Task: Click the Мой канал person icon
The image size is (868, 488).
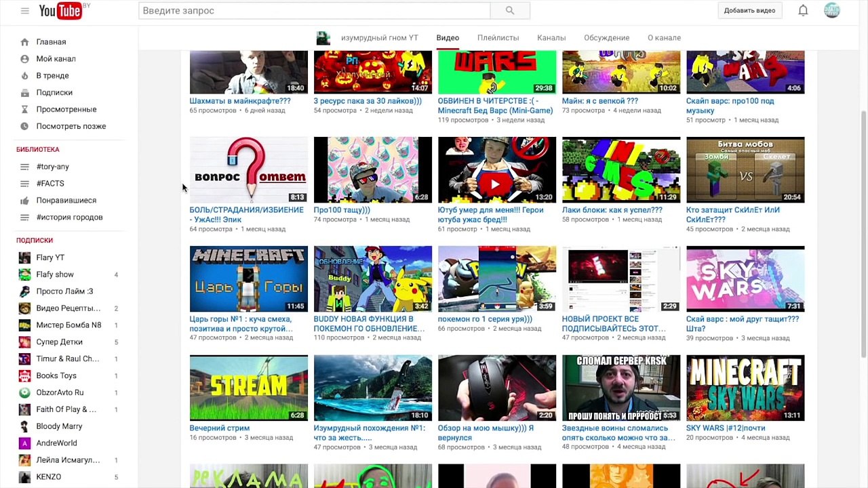Action: coord(24,59)
